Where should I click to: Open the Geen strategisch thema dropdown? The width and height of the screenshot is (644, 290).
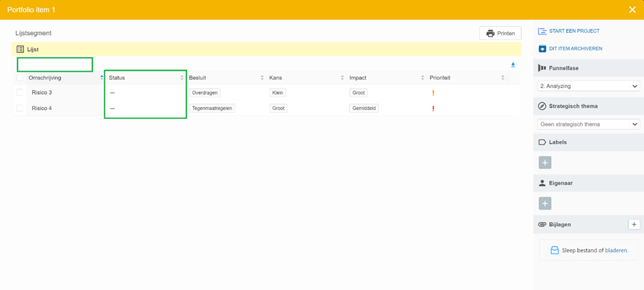click(x=588, y=124)
